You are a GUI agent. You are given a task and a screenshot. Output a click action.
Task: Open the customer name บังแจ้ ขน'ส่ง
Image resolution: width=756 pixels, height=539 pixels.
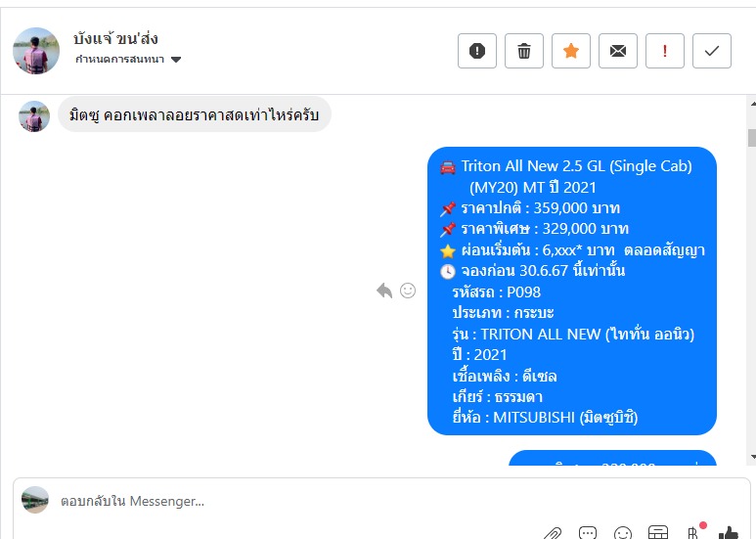pos(115,38)
